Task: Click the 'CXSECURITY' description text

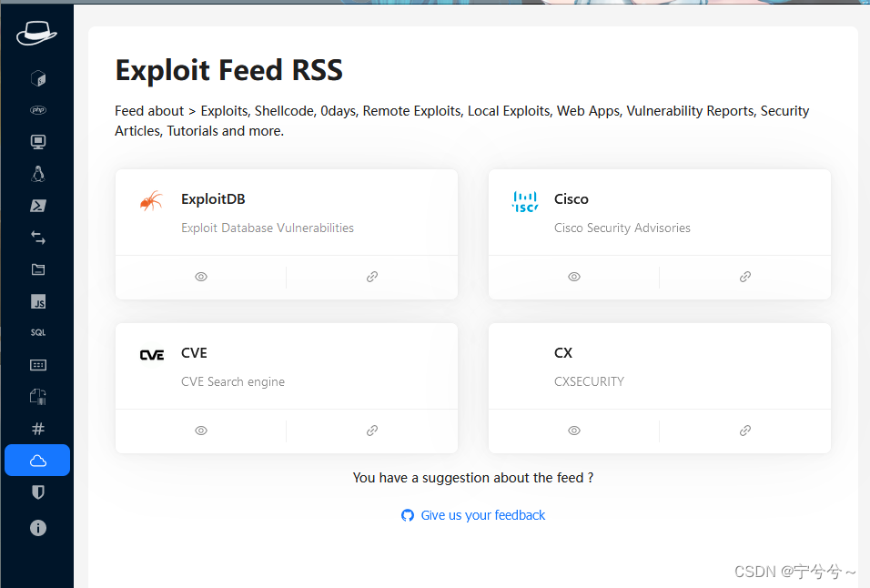Action: (589, 381)
